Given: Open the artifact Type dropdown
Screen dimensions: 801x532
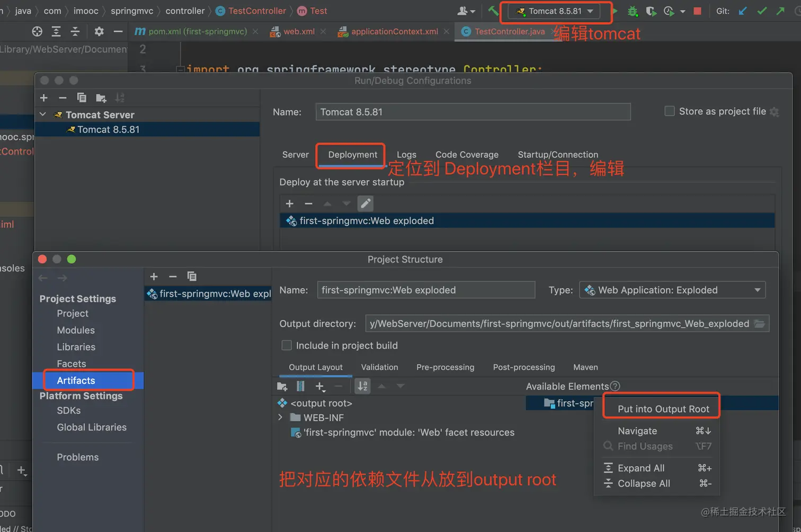Looking at the screenshot, I should [672, 290].
